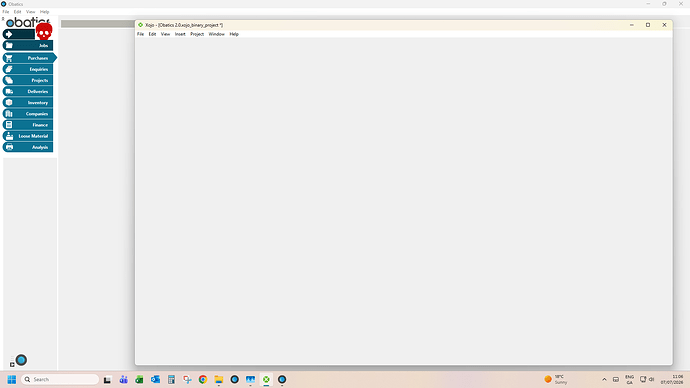Open the Help menu in Xojo window

pyautogui.click(x=234, y=34)
